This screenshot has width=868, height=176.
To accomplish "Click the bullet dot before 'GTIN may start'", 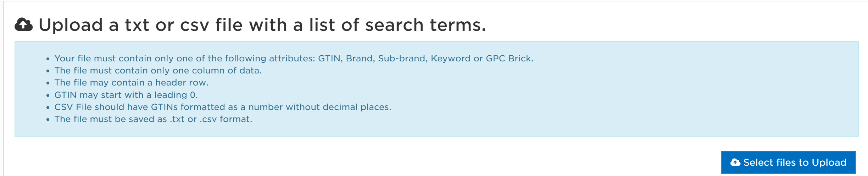I will pyautogui.click(x=48, y=96).
